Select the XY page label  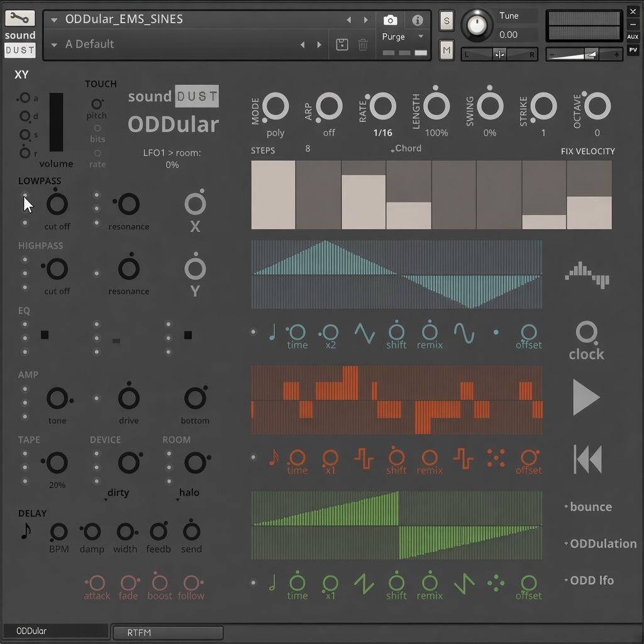pyautogui.click(x=21, y=74)
